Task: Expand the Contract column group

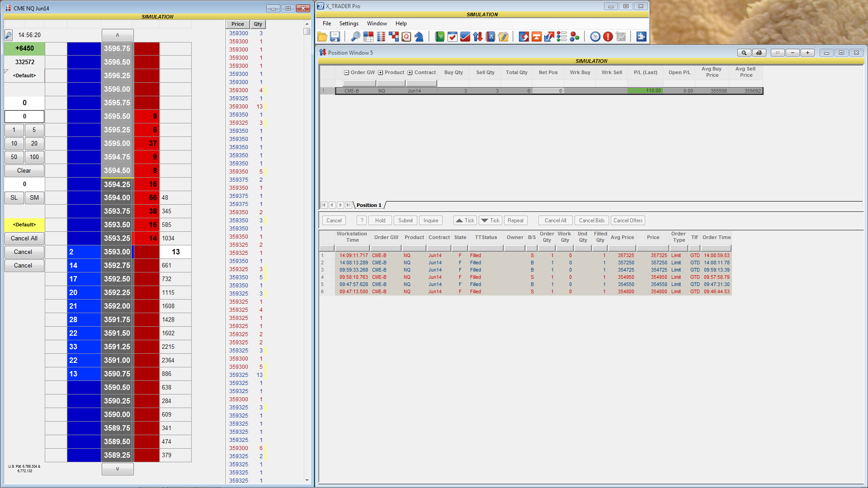Action: (410, 73)
